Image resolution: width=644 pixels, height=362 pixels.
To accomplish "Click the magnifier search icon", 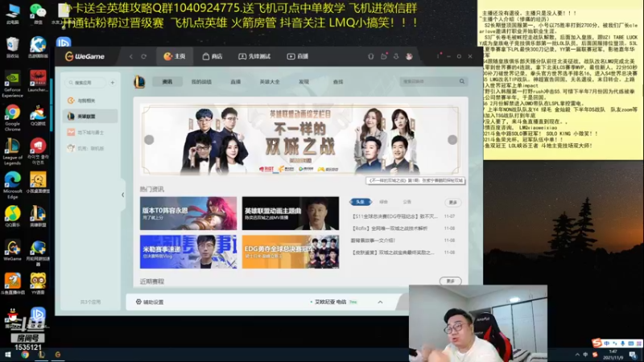I will coord(462,81).
